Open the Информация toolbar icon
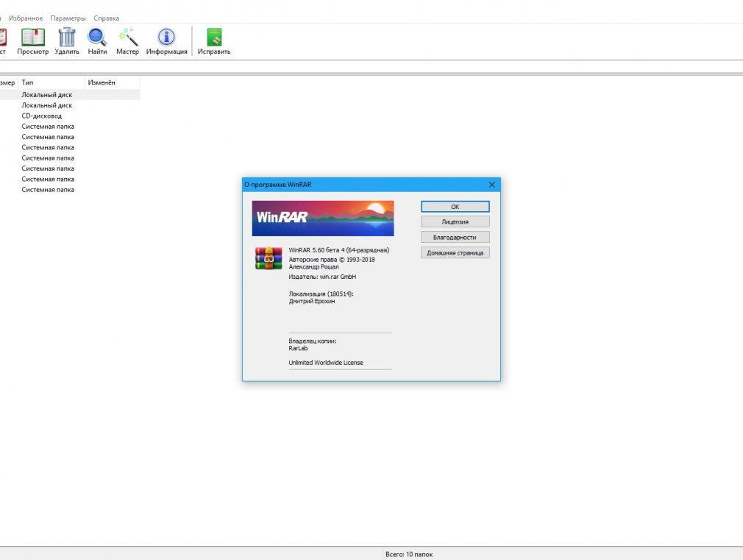Image resolution: width=743 pixels, height=560 pixels. point(166,37)
